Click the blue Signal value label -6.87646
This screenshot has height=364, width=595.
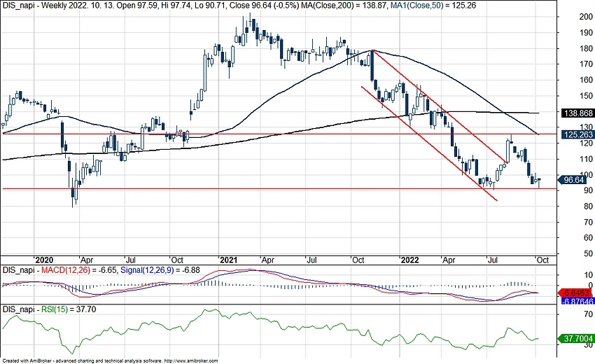[577, 301]
